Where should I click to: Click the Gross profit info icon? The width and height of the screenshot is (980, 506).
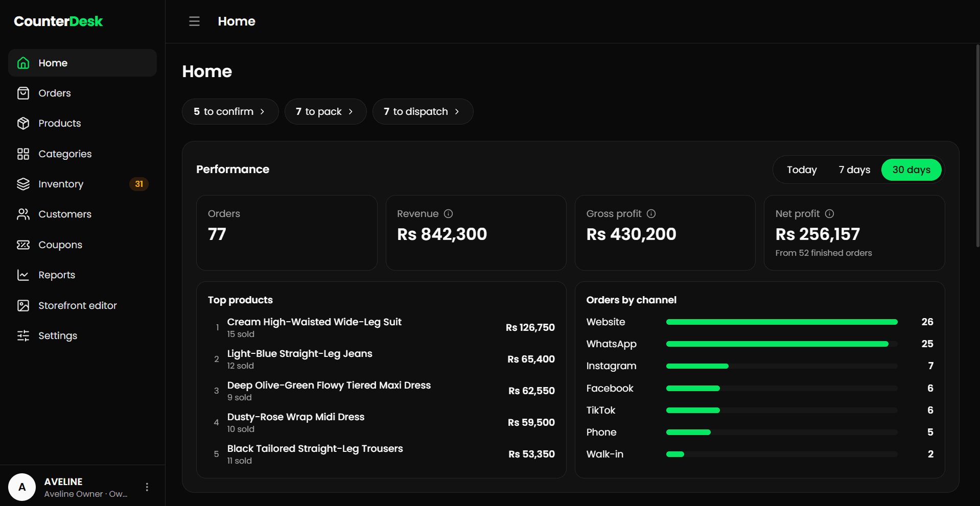[x=651, y=213]
